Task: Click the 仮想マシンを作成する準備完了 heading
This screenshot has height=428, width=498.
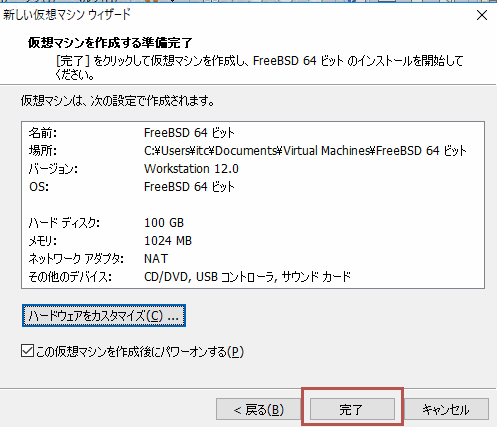Action: 110,43
